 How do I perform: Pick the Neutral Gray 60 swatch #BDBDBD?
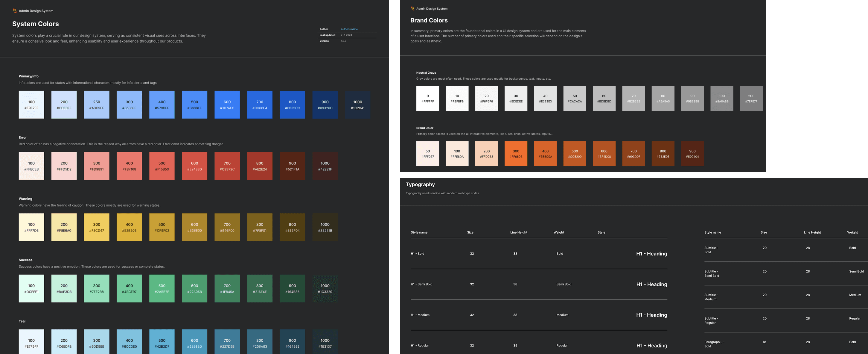pyautogui.click(x=604, y=99)
